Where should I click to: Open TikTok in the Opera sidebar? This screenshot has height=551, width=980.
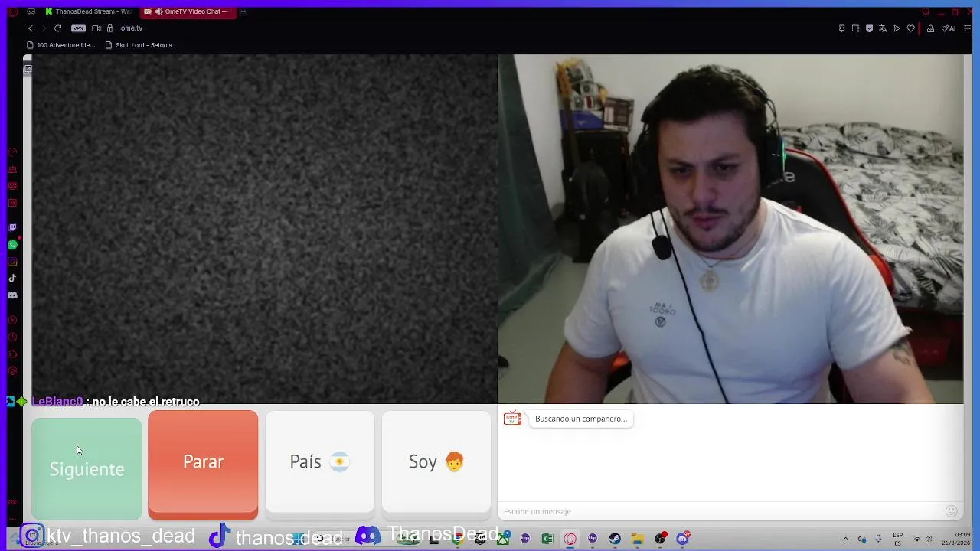coord(12,279)
